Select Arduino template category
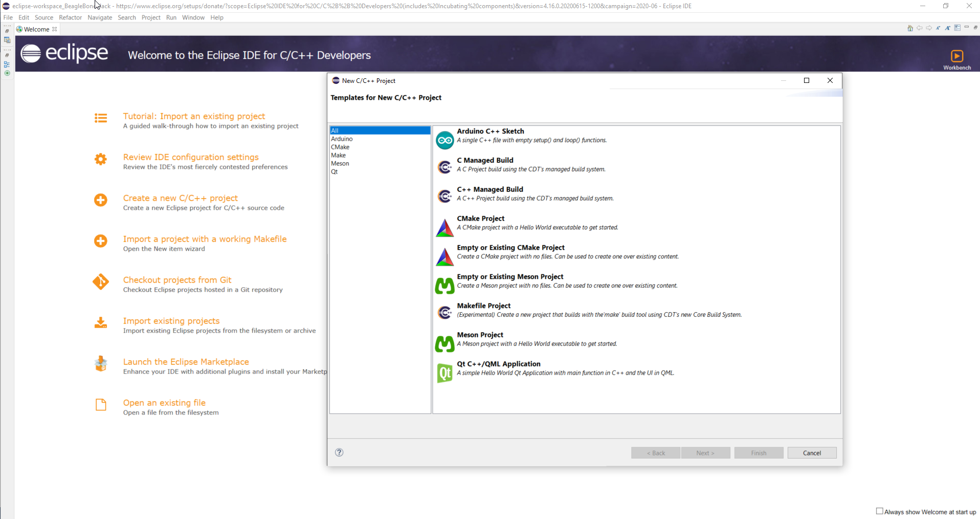 tap(380, 139)
